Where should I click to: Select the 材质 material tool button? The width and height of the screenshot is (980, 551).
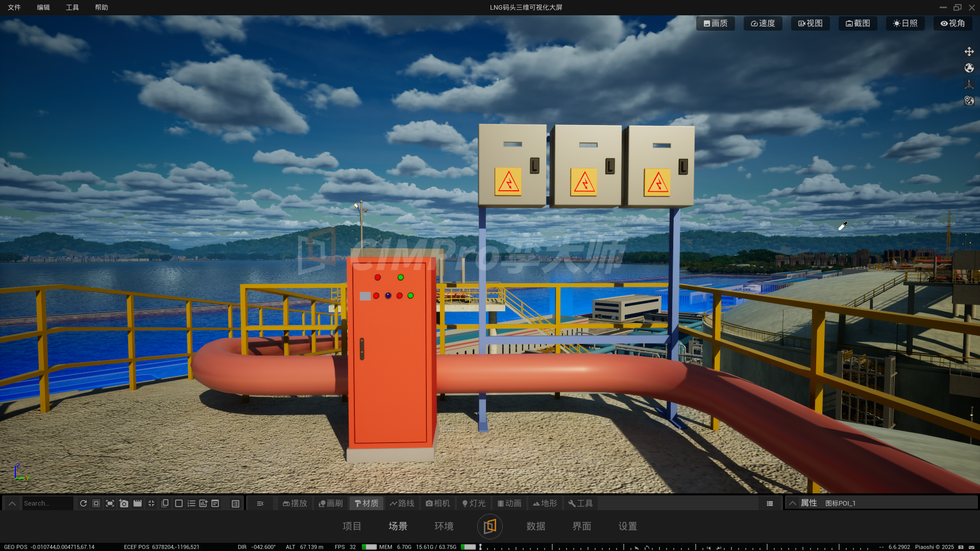(366, 504)
